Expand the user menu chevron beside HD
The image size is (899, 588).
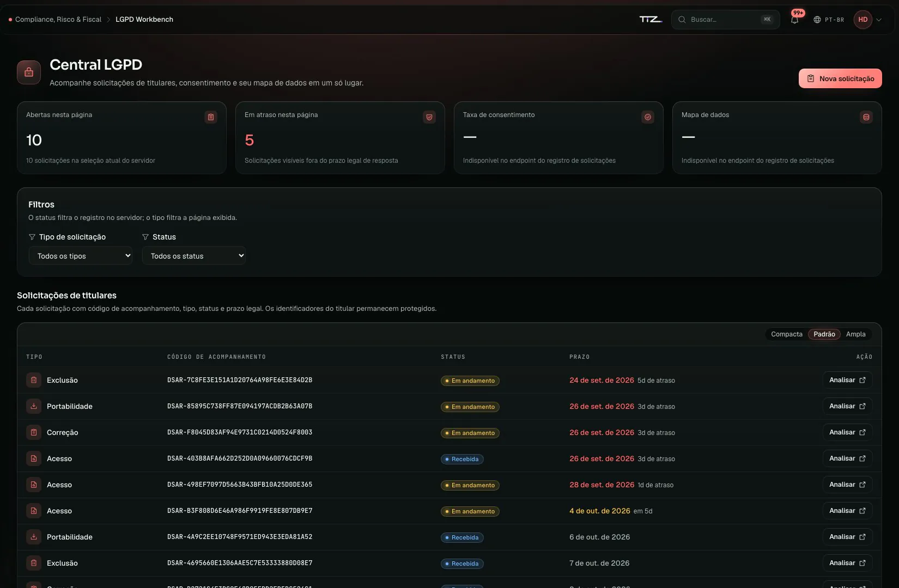(879, 20)
